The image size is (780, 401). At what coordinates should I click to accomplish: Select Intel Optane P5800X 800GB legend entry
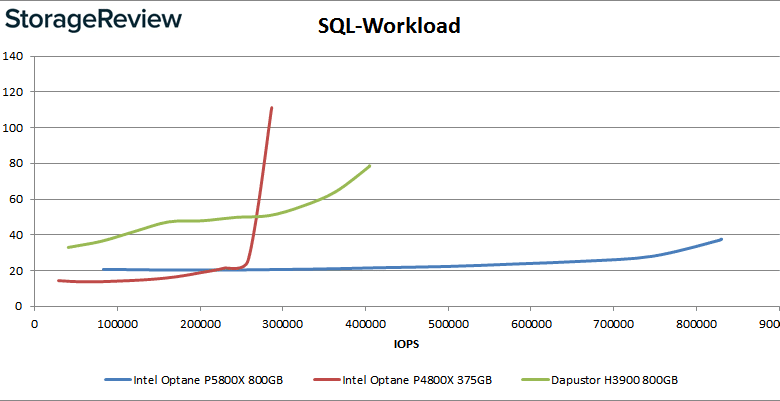[194, 381]
